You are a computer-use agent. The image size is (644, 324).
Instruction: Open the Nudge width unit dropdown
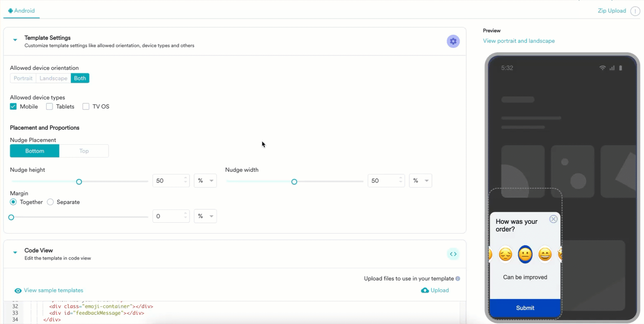(420, 181)
